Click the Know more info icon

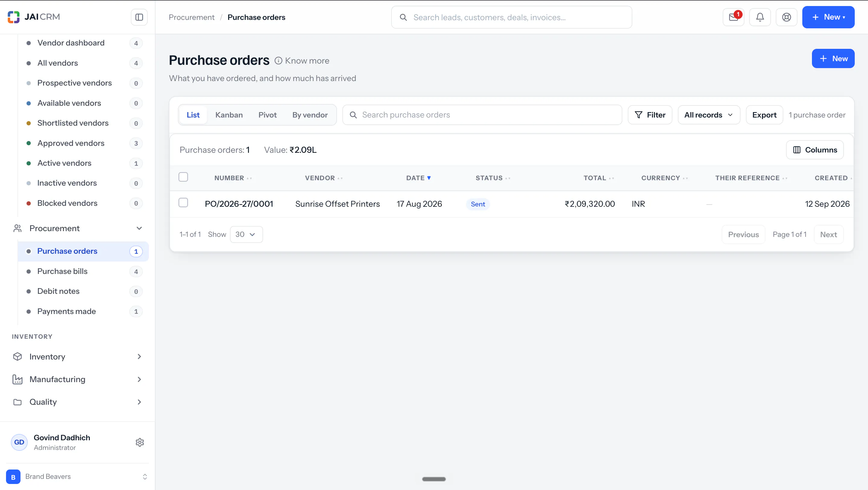coord(278,61)
